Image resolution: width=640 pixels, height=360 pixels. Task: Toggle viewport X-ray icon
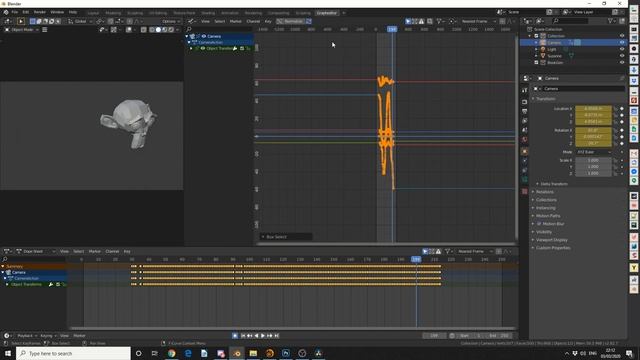click(x=144, y=30)
